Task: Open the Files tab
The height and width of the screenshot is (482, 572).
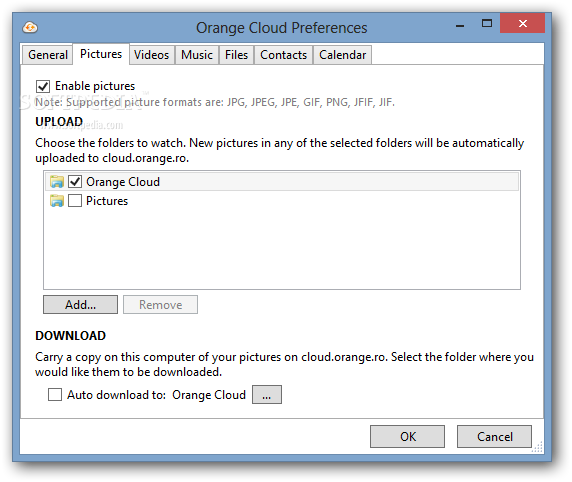Action: [x=236, y=55]
